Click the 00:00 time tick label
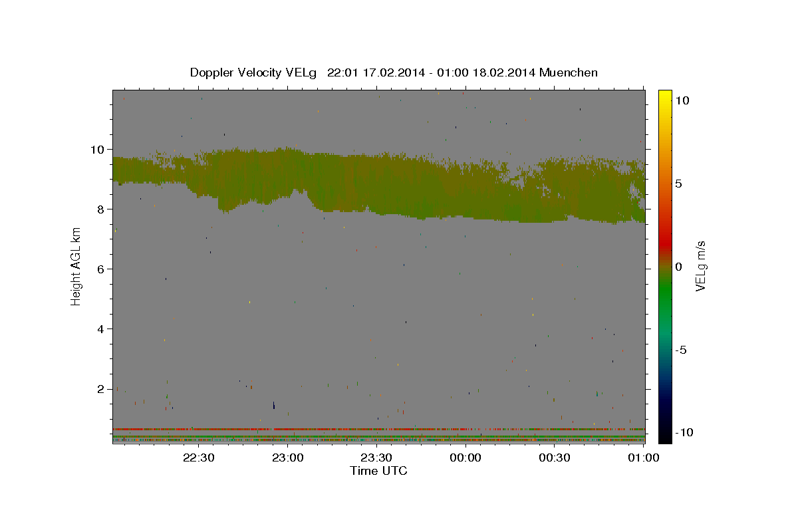This screenshot has height=532, width=798. coord(466,458)
